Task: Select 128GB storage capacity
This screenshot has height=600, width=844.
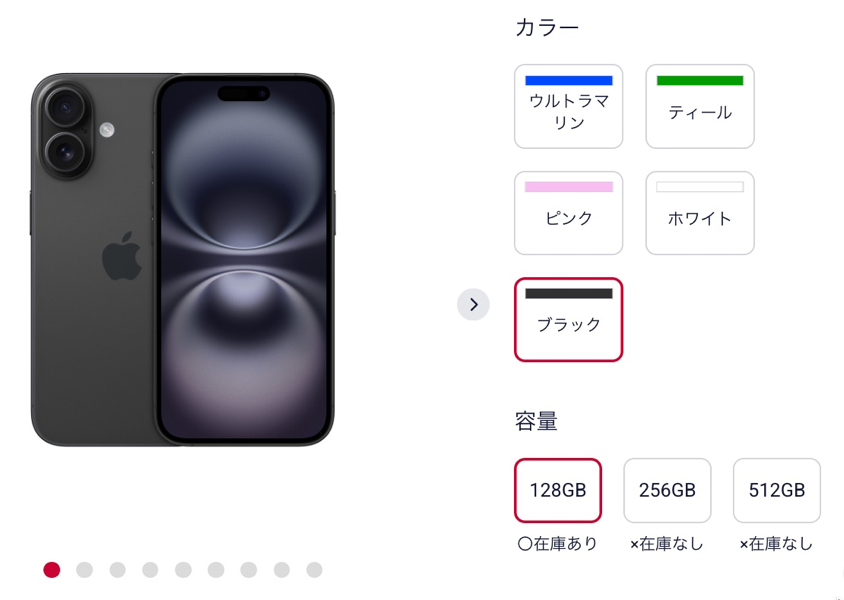Action: pos(558,490)
